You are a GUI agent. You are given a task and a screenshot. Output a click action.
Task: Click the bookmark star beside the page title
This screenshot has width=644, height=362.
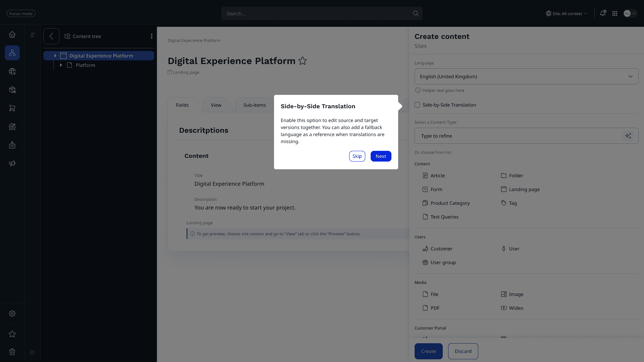click(303, 61)
